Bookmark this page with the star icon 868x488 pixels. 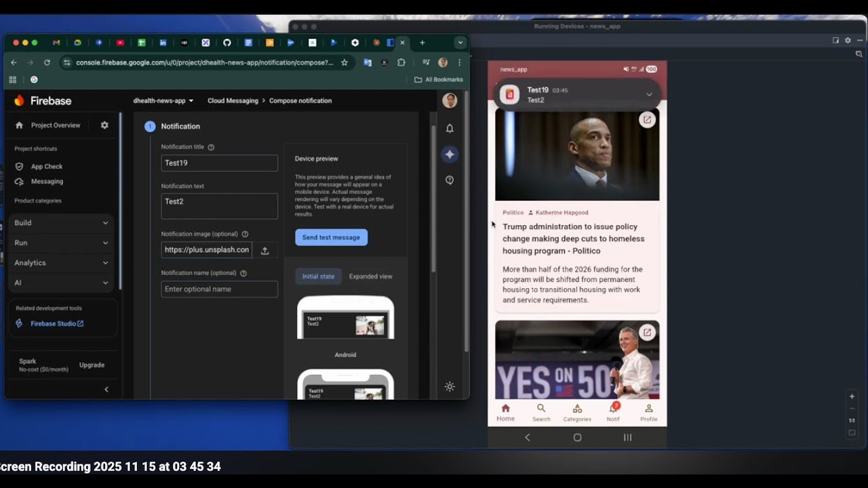click(344, 62)
